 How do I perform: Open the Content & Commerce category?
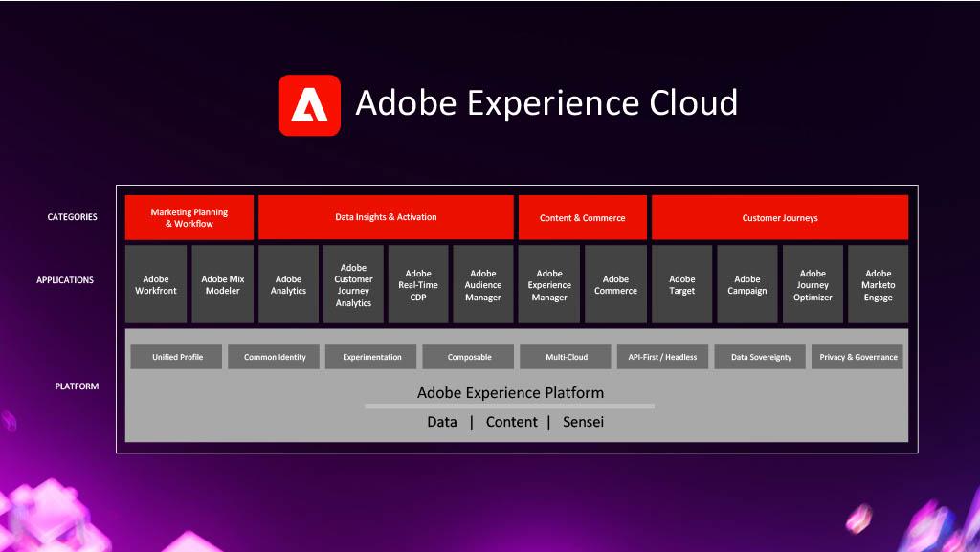click(x=583, y=217)
